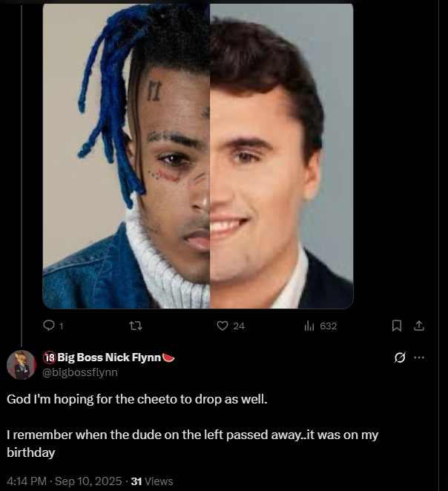
Task: Open the reply icon with 1 comment
Action: tap(48, 326)
